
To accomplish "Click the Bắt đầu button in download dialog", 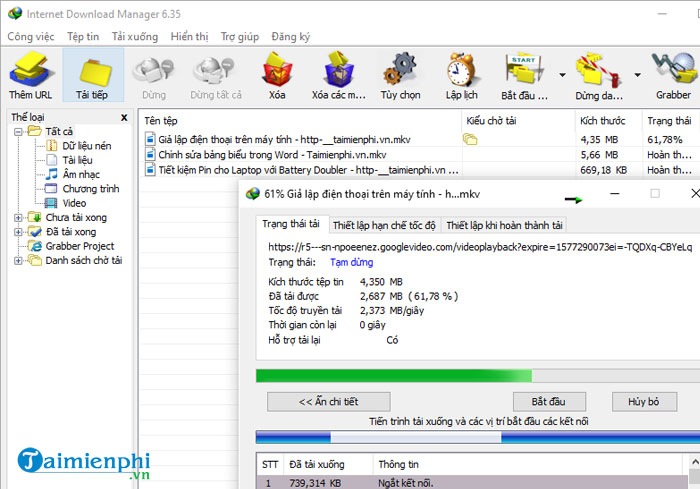I will click(543, 401).
